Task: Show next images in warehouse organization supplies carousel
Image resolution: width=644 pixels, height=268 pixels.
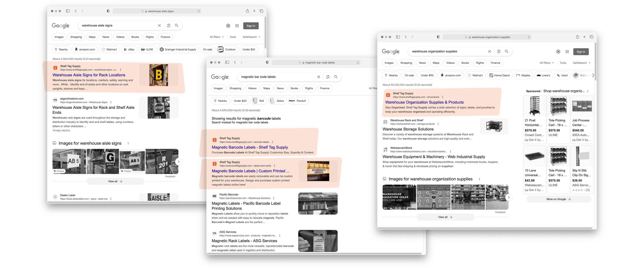Action: pos(508,197)
